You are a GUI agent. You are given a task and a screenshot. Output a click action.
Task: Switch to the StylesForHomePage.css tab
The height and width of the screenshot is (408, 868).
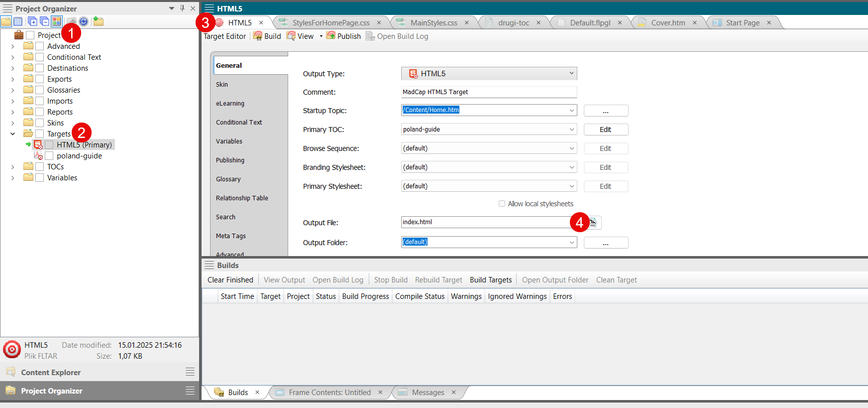331,22
